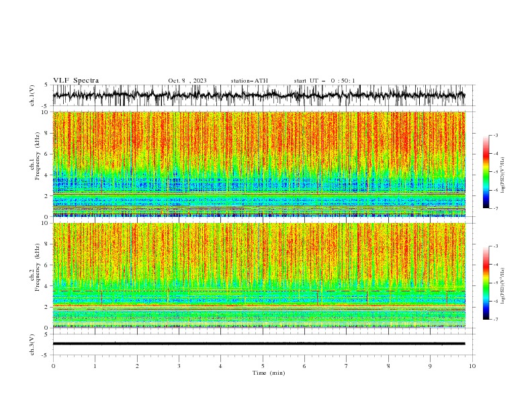
Task: Click the "station=ATH" label
Action: [249, 81]
